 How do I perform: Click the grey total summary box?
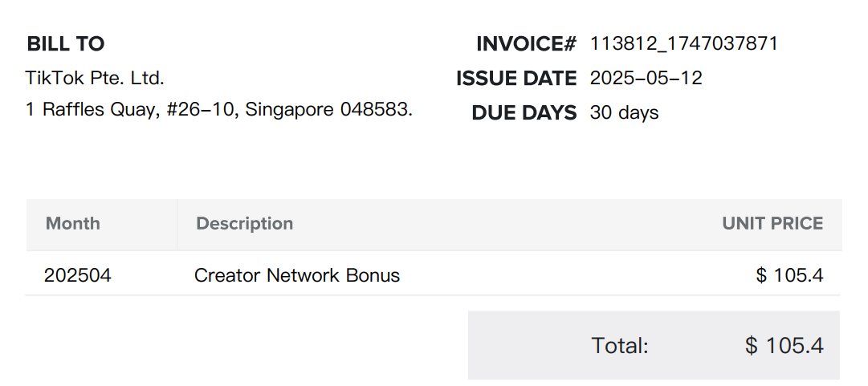point(654,345)
